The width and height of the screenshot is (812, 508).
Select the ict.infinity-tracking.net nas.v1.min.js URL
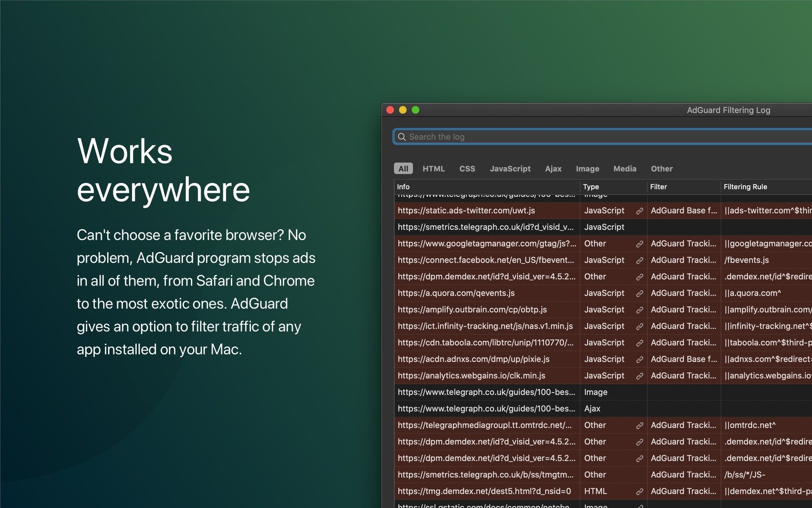(x=485, y=326)
